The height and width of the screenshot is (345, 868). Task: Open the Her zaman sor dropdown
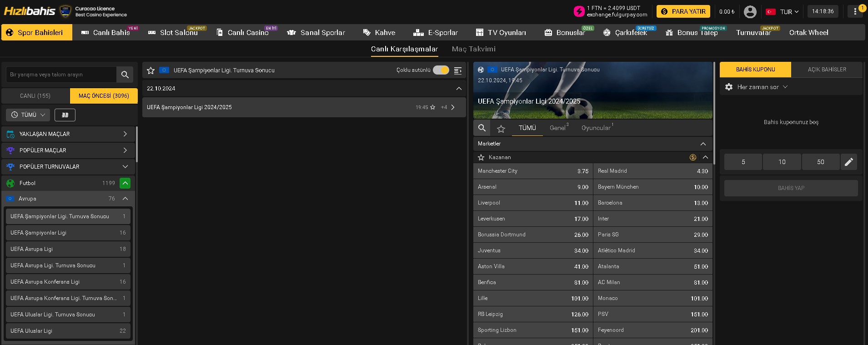point(763,87)
